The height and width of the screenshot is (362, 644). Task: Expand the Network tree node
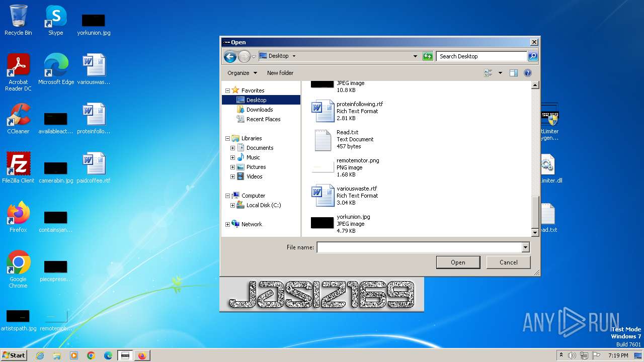point(227,225)
